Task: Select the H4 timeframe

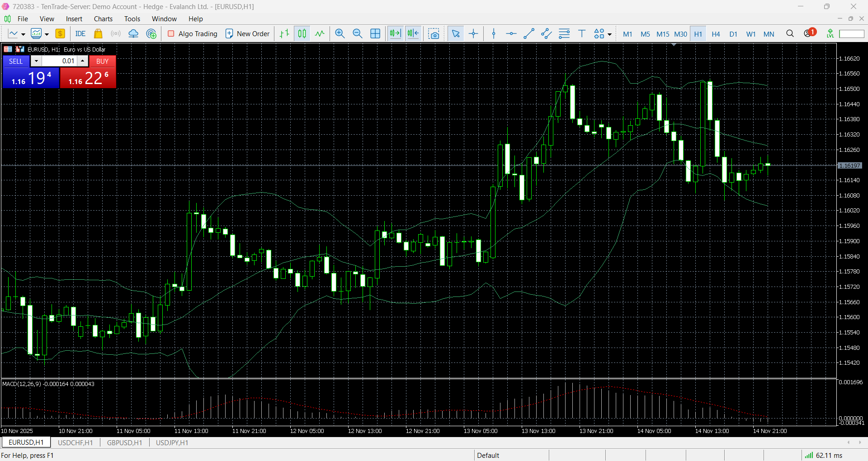Action: pos(716,34)
